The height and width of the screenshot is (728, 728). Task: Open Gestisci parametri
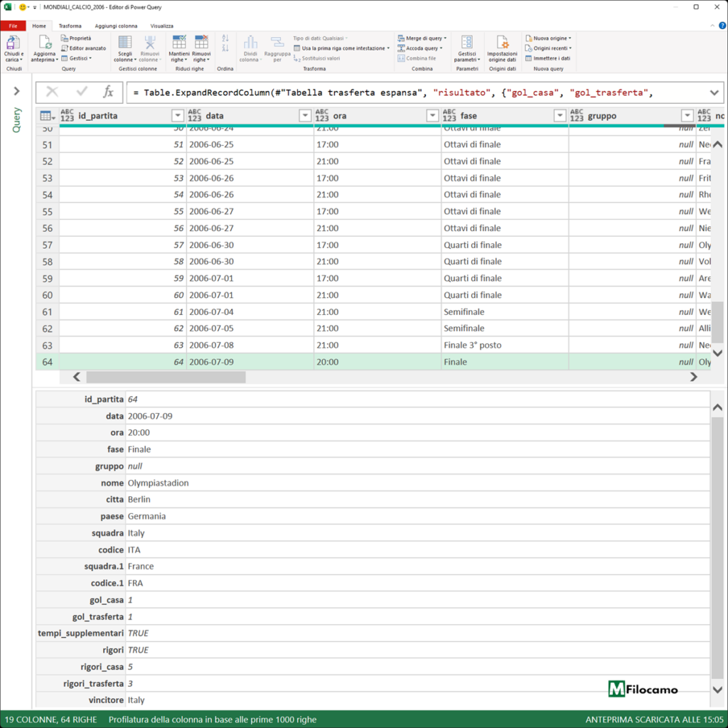[467, 48]
